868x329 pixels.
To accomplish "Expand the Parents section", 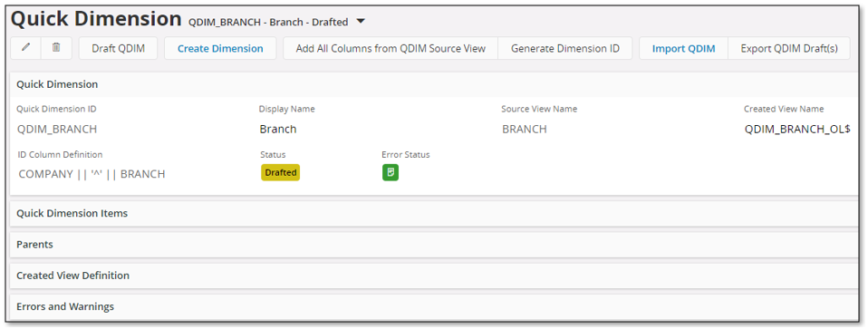I will click(x=435, y=245).
